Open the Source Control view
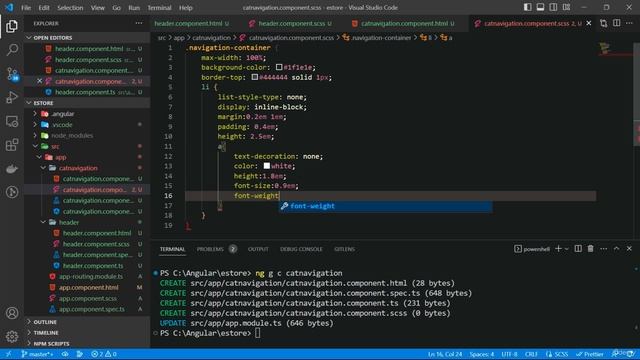This screenshot has height=360, width=640. point(12,74)
